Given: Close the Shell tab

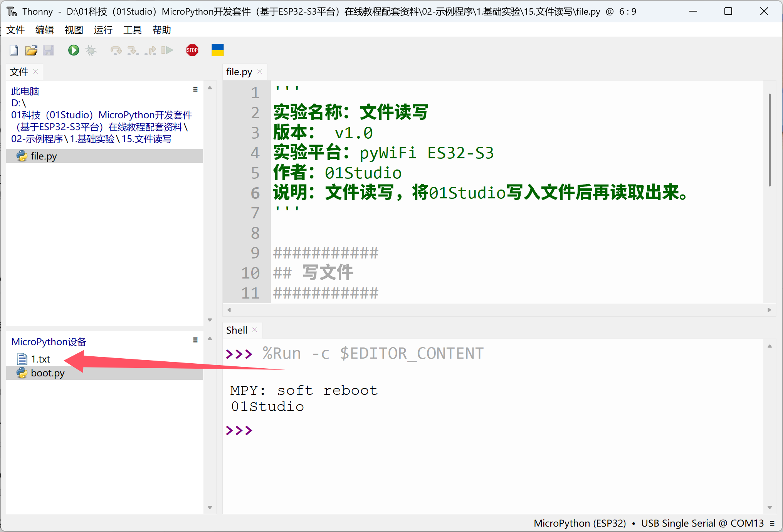Looking at the screenshot, I should pos(255,330).
